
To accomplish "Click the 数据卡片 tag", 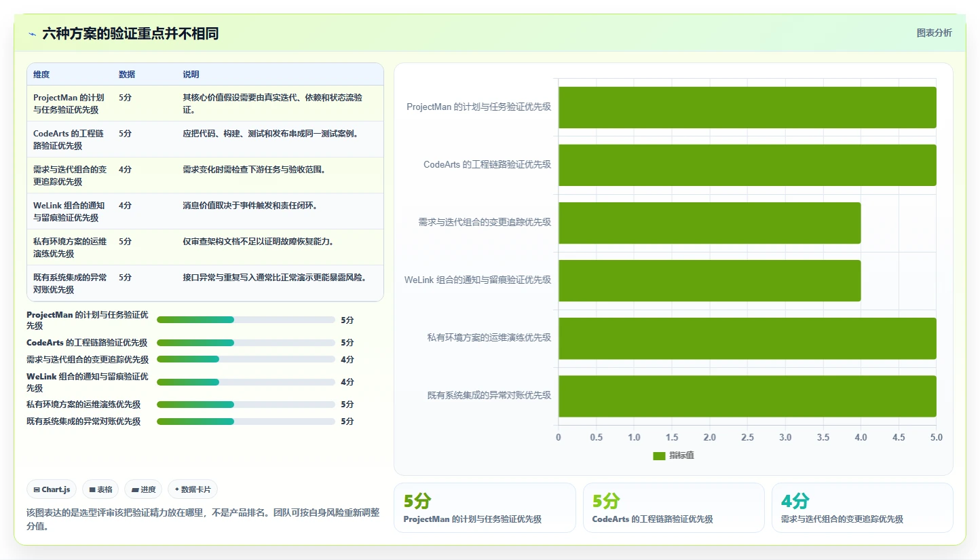I will coord(193,489).
